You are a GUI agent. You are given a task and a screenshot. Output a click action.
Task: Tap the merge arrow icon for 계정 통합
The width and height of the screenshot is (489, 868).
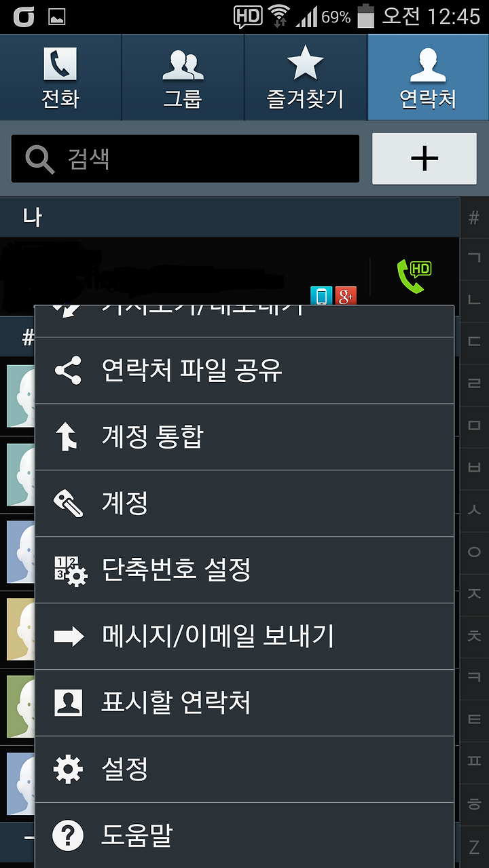click(68, 437)
